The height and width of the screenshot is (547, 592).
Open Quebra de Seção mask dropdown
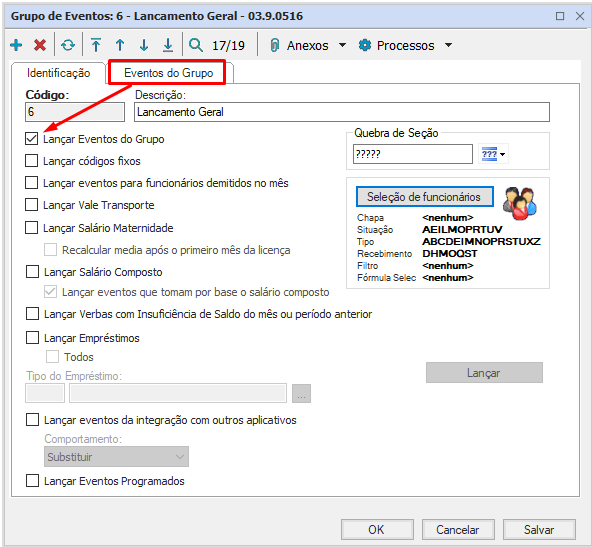click(493, 154)
